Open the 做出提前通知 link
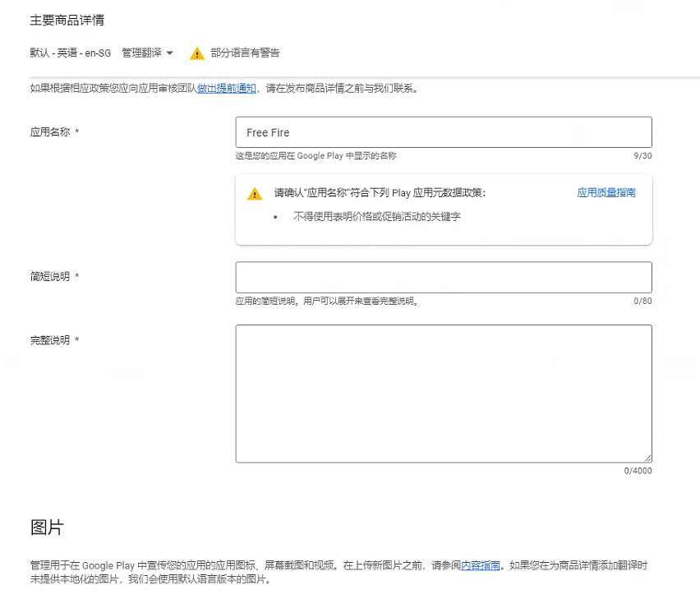 (227, 89)
